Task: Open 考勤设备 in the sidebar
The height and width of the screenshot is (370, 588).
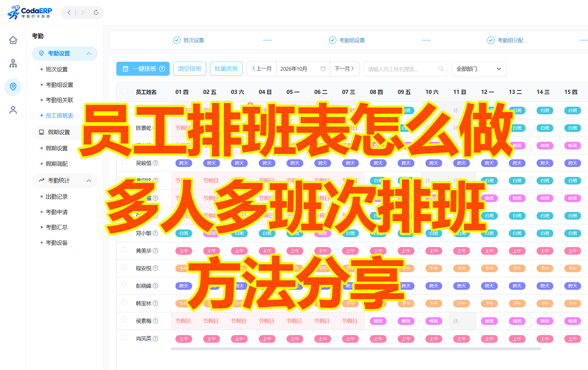Action: 57,242
